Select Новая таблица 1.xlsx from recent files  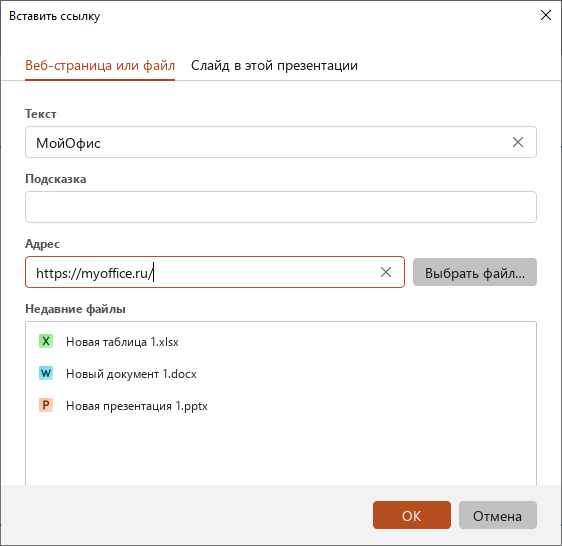click(x=122, y=342)
